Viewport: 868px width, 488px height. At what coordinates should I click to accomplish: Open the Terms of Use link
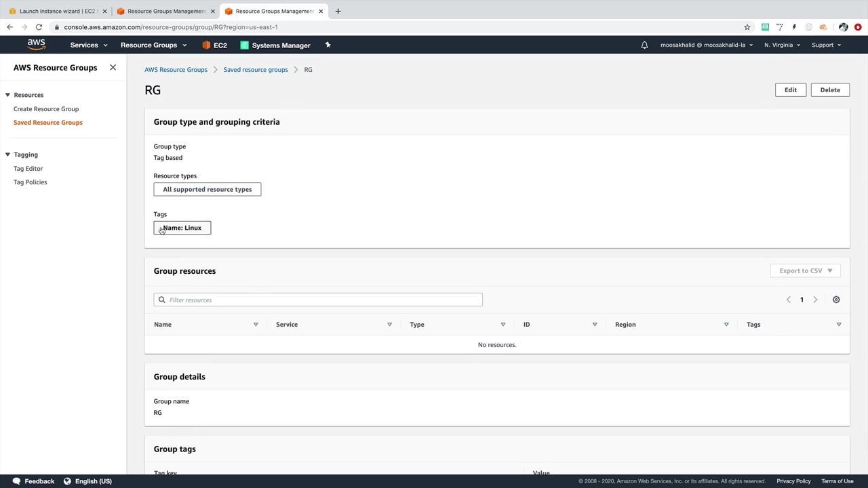(837, 481)
